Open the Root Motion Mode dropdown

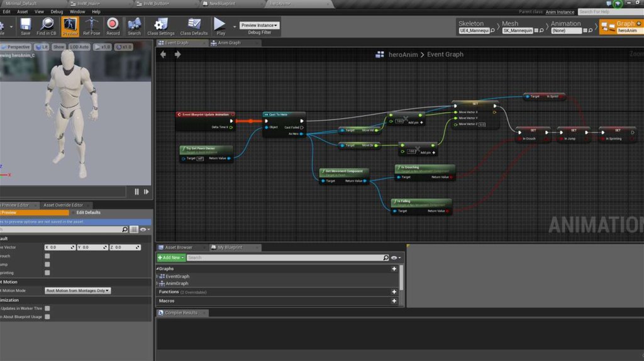(x=78, y=291)
